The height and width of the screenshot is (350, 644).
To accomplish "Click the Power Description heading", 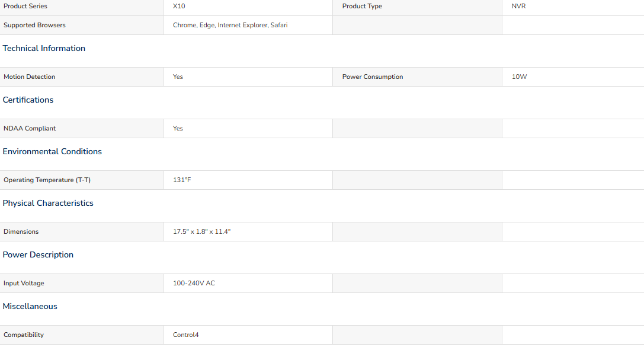I will [38, 254].
